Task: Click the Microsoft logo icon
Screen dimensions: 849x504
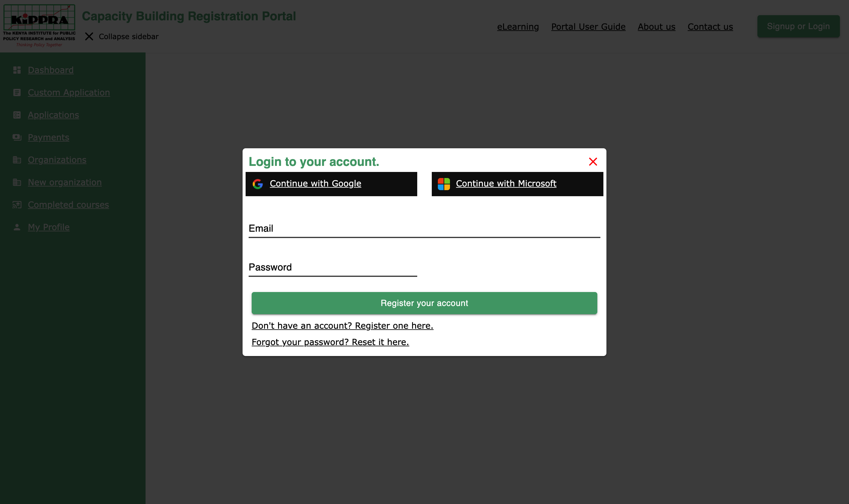Action: pos(444,184)
